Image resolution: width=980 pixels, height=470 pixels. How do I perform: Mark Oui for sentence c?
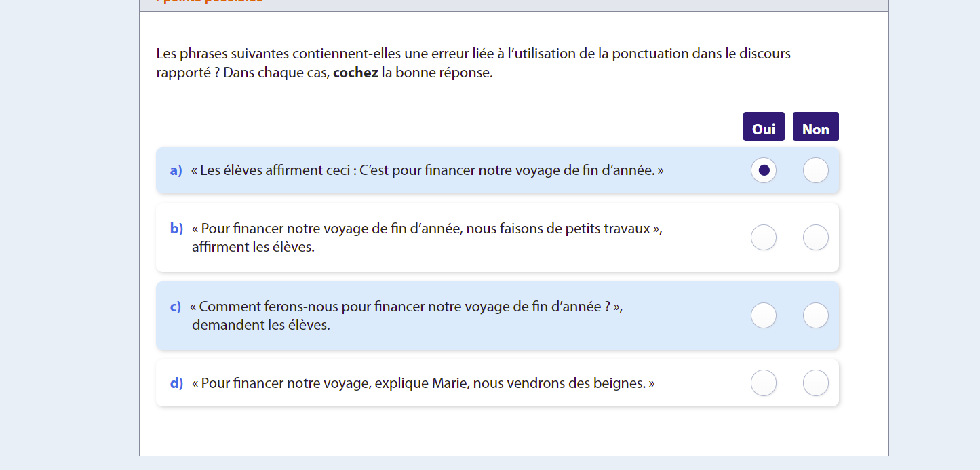(x=764, y=315)
